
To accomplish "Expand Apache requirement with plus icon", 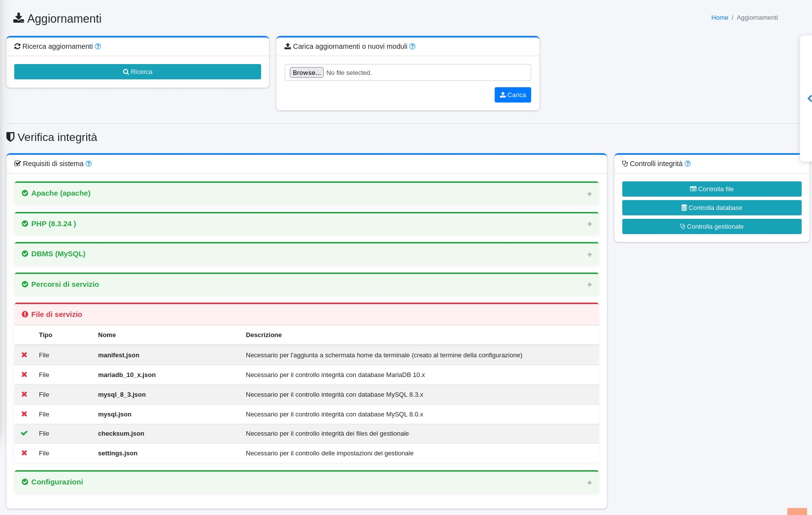I will (589, 194).
